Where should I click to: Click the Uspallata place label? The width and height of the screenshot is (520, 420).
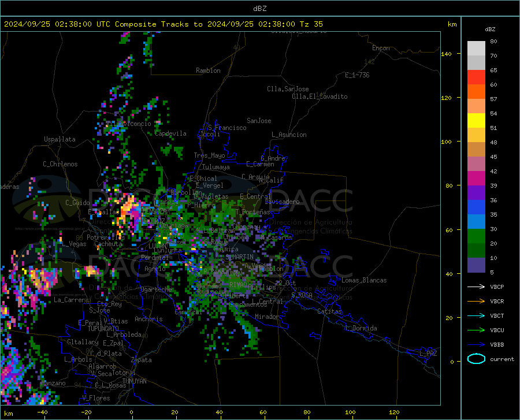[x=60, y=140]
